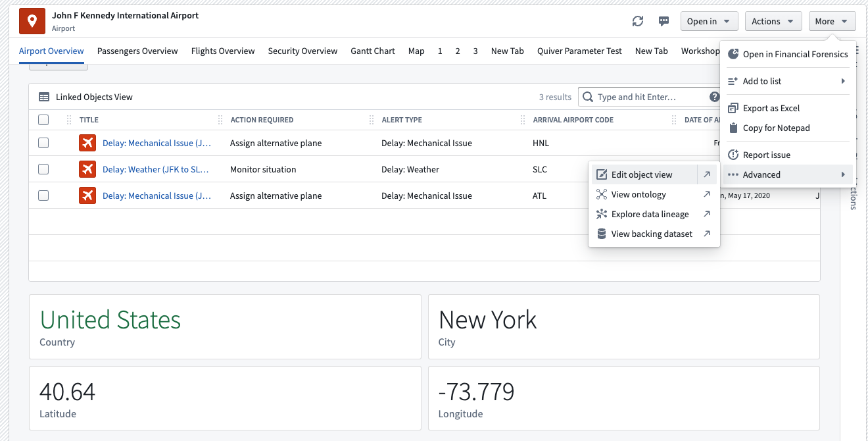
Task: Click the airplane icon in the HNL row
Action: pos(87,143)
